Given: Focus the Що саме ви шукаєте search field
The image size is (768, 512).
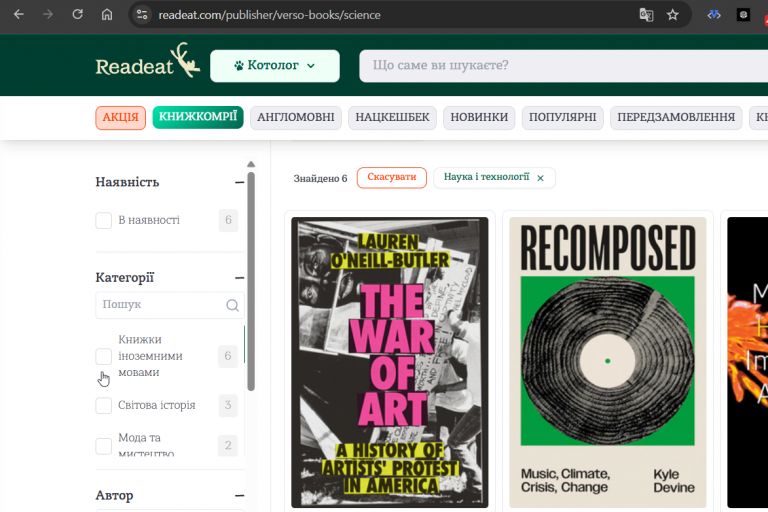Looking at the screenshot, I should pos(563,66).
